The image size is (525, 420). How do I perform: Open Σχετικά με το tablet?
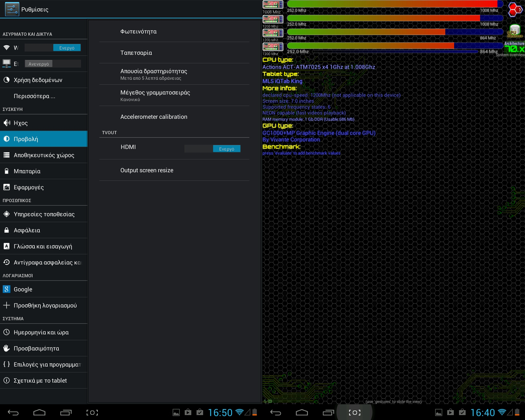[x=44, y=380]
